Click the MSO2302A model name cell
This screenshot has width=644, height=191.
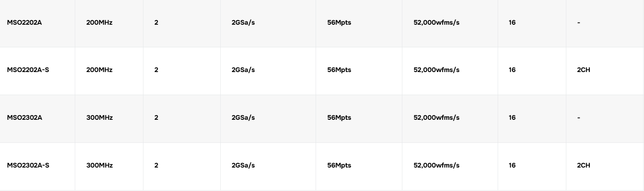[x=25, y=118]
